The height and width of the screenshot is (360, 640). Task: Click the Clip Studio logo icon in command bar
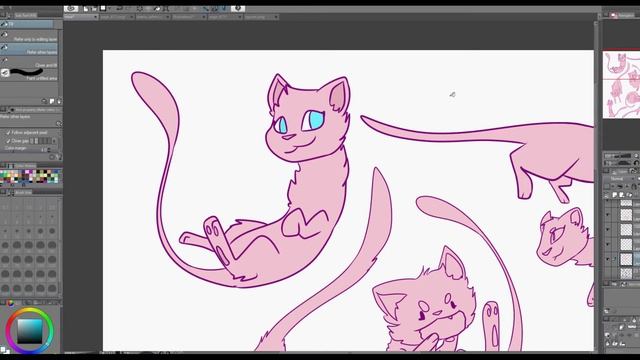[71, 9]
